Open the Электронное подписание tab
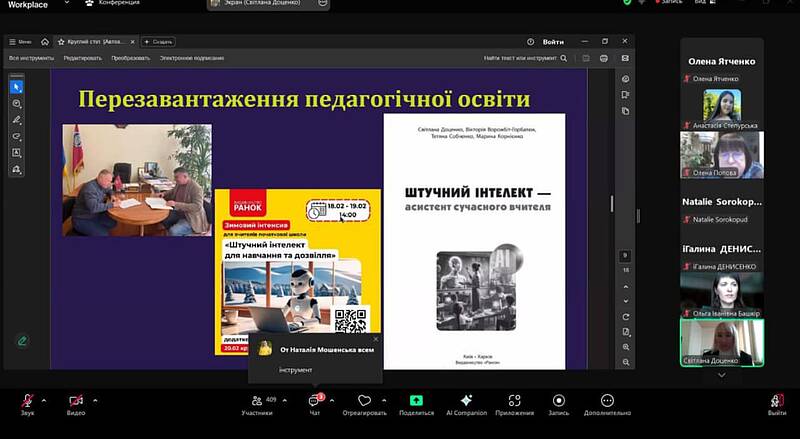This screenshot has height=439, width=800. [192, 58]
